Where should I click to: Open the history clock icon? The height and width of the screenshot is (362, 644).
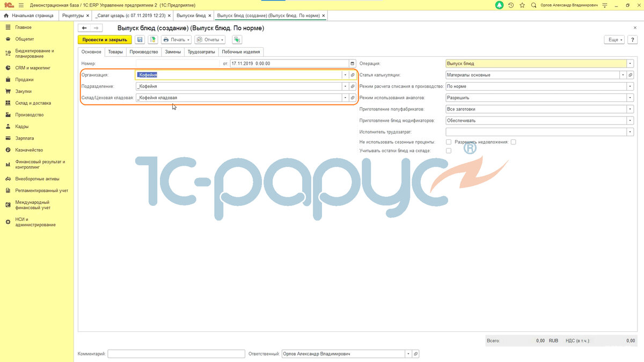coord(511,5)
